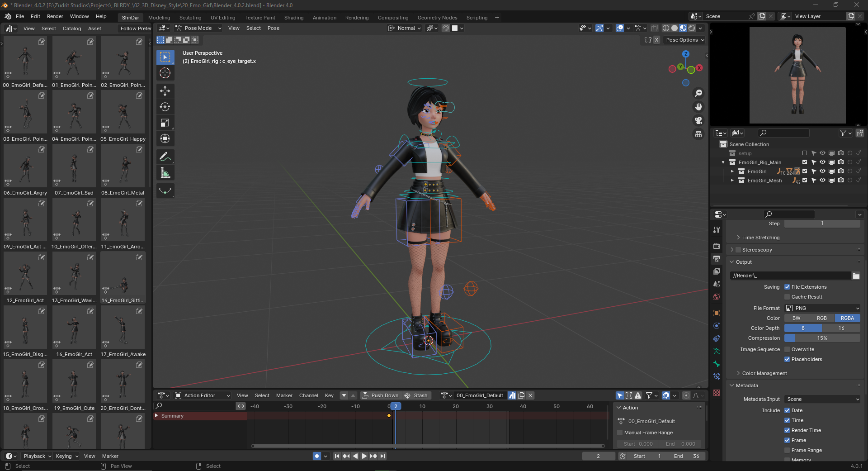The width and height of the screenshot is (868, 471).
Task: Expand Summary channel in action editor
Action: (157, 416)
